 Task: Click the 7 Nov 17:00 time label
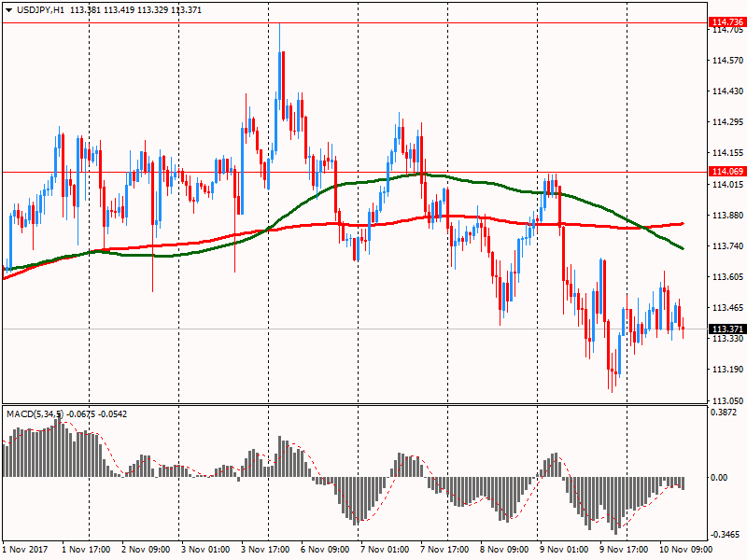pos(444,549)
